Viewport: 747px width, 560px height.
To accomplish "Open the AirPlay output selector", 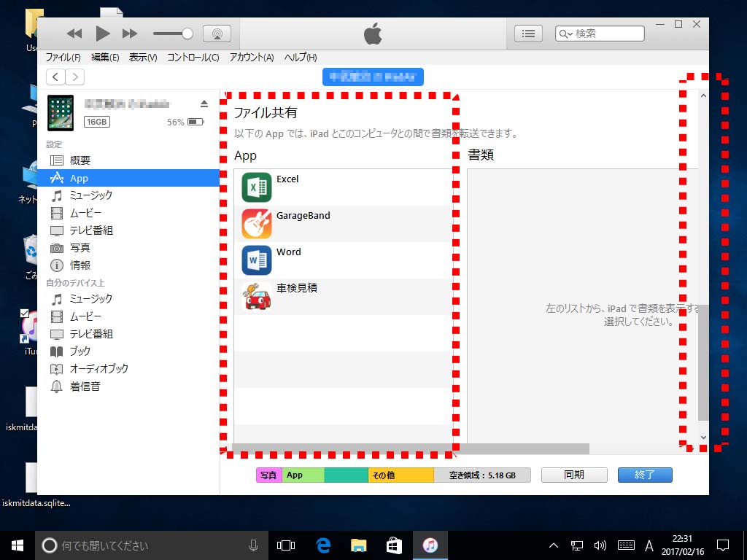I will tap(217, 34).
